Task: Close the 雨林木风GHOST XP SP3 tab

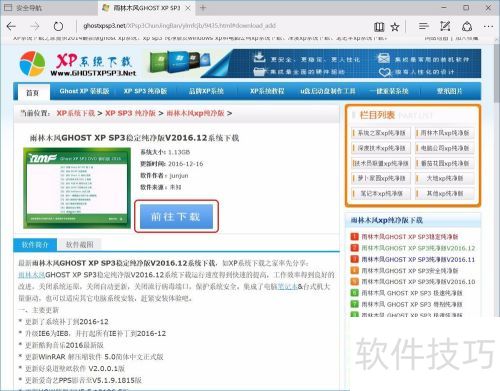Action: click(x=188, y=8)
